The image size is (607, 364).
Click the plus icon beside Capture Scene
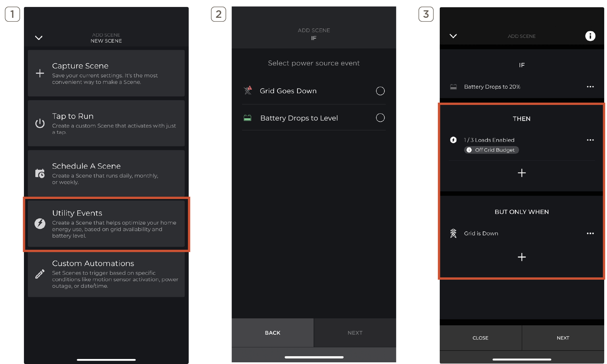(40, 73)
